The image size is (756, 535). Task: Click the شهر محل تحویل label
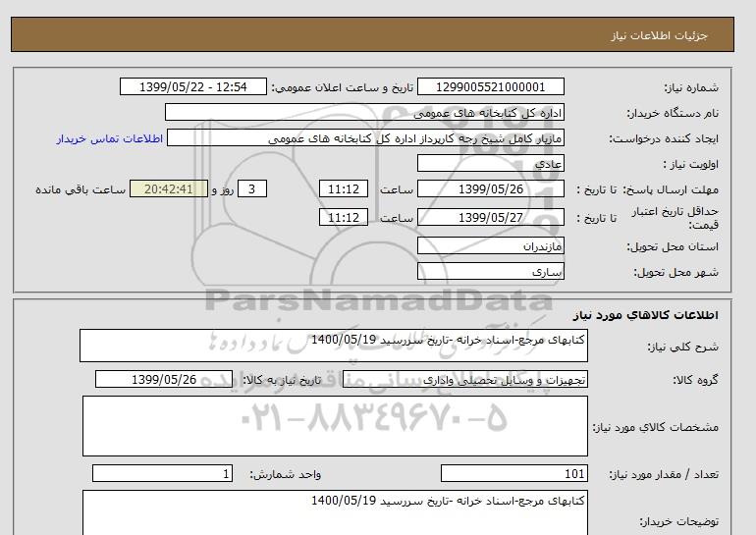point(675,272)
